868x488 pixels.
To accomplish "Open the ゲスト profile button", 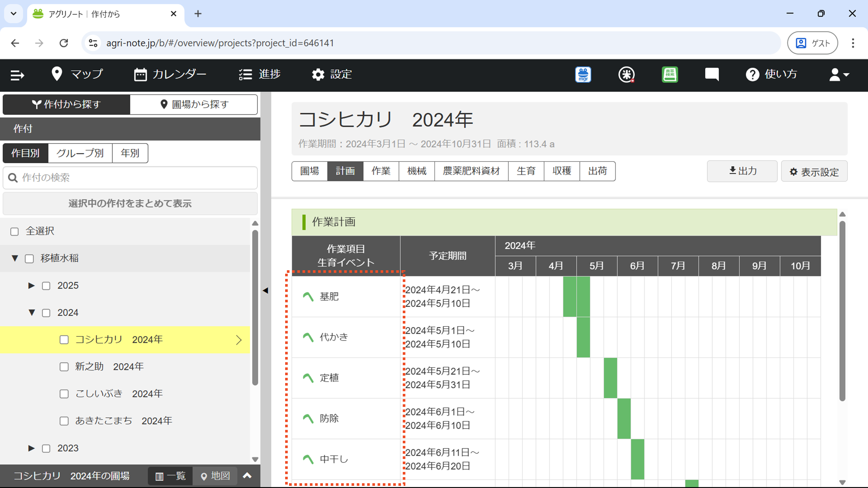I will tap(812, 43).
